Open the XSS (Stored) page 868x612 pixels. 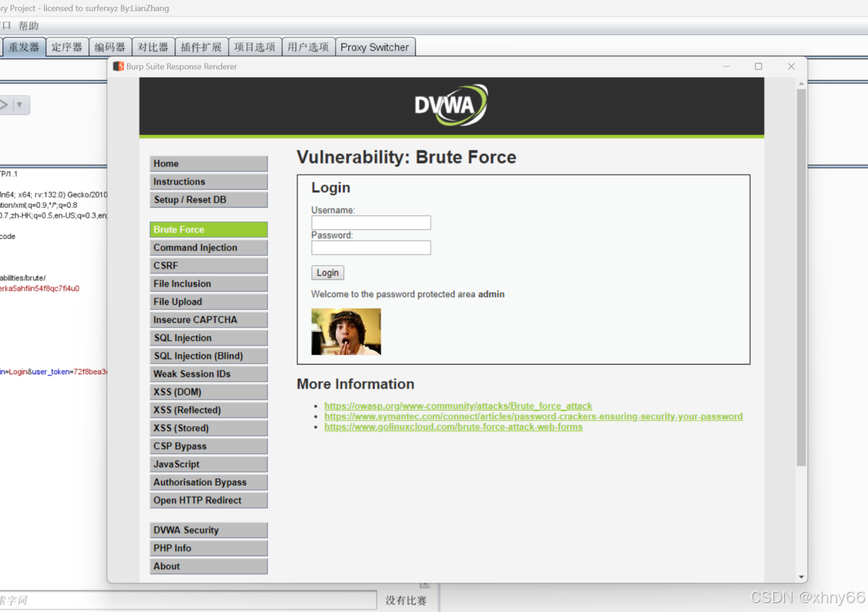tap(208, 428)
